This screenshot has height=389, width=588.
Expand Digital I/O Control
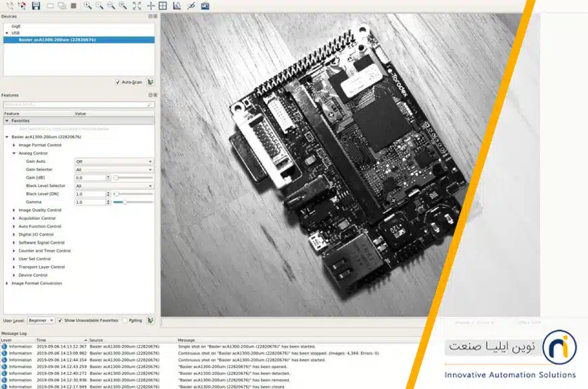tap(14, 234)
